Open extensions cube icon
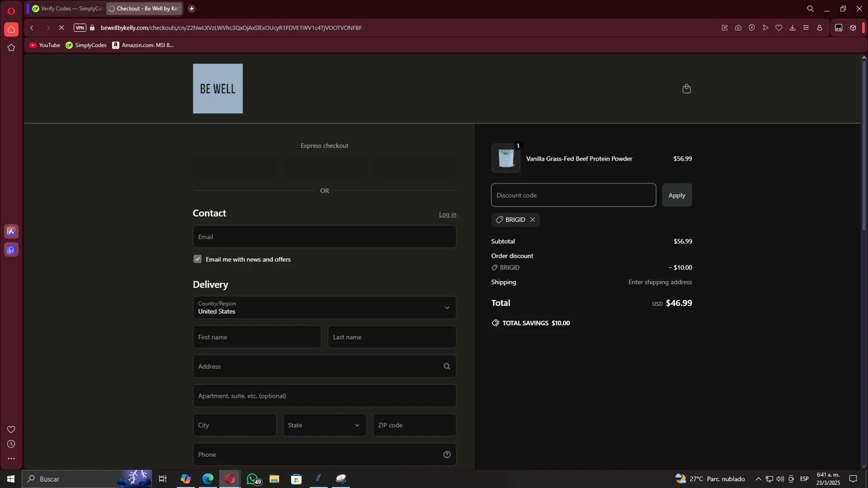Screen dimensions: 868x488 click(853, 28)
